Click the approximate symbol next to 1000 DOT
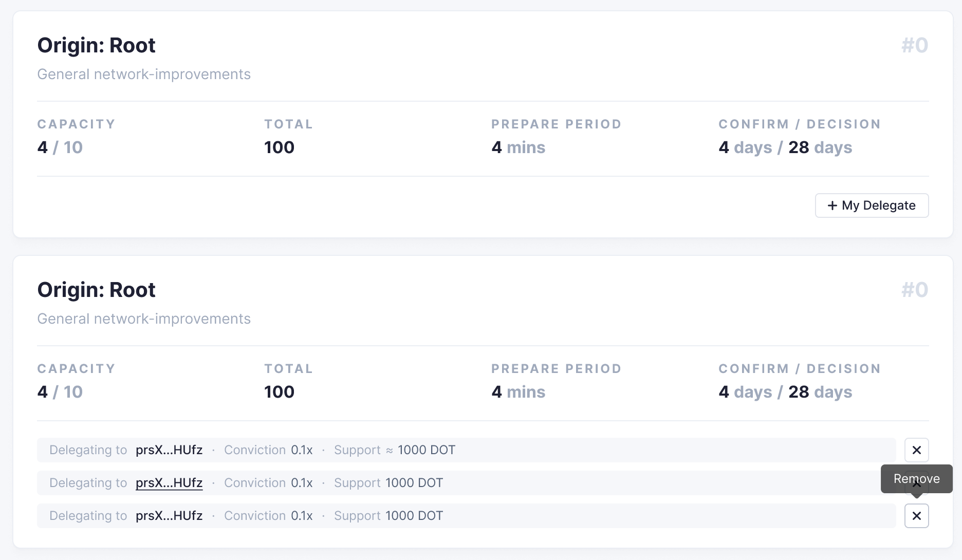Viewport: 962px width, 560px height. [389, 450]
